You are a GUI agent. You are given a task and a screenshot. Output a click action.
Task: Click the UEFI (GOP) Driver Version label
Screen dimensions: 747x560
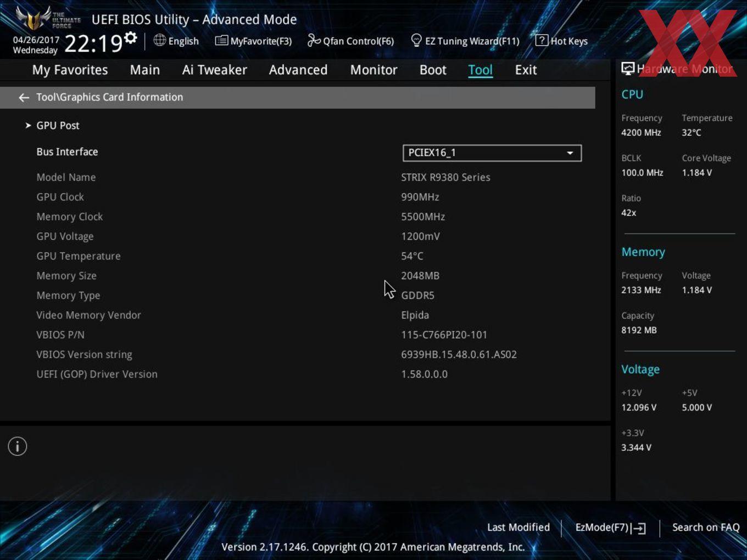pos(97,374)
